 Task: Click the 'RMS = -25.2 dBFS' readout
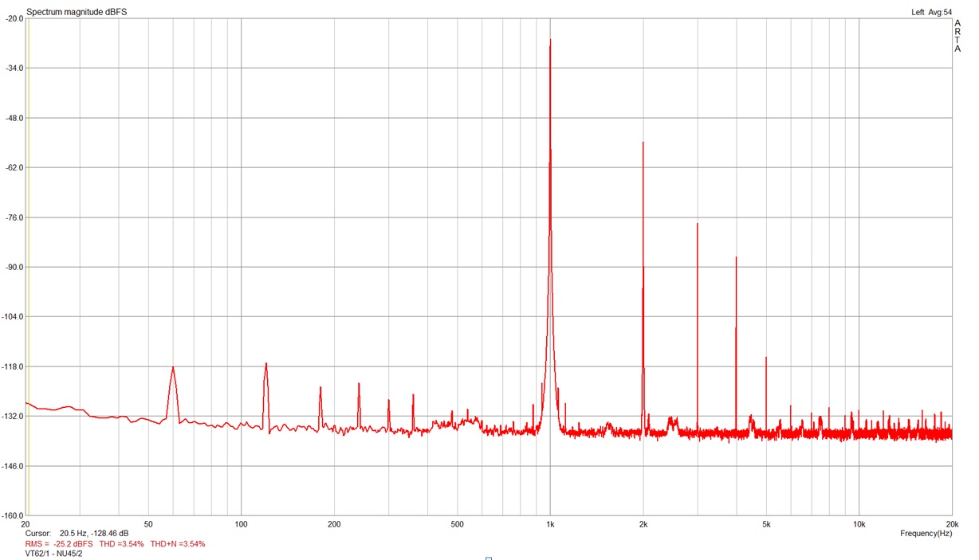(59, 544)
